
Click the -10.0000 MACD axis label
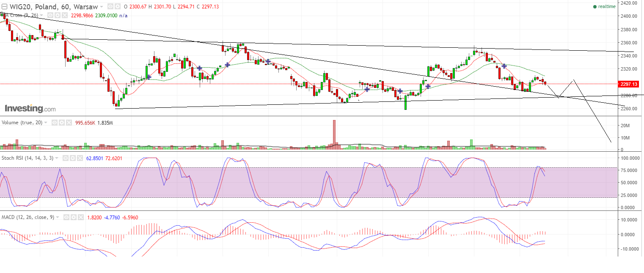[x=630, y=249]
